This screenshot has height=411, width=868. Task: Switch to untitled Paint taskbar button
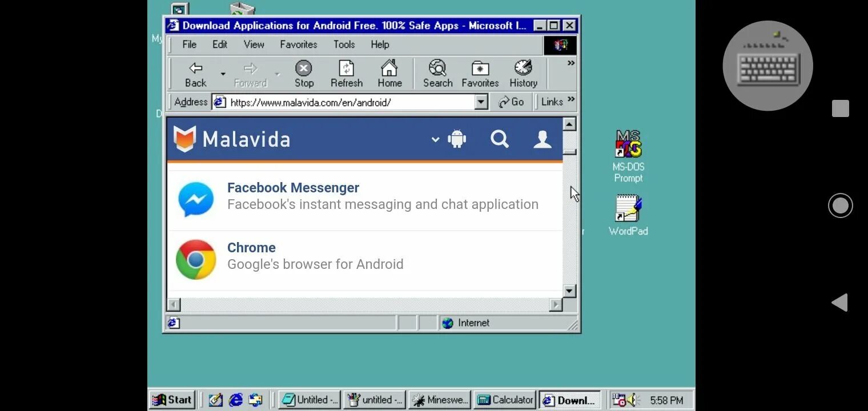click(375, 400)
